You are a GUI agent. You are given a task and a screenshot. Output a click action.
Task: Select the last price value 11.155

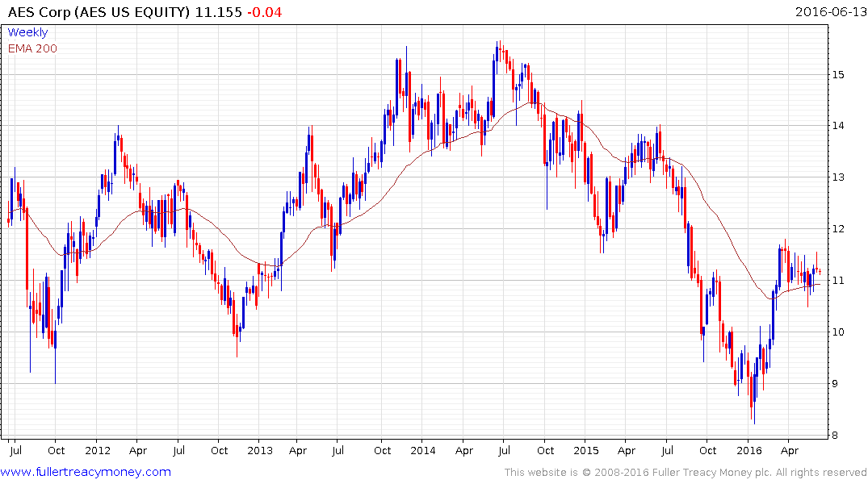coord(219,12)
